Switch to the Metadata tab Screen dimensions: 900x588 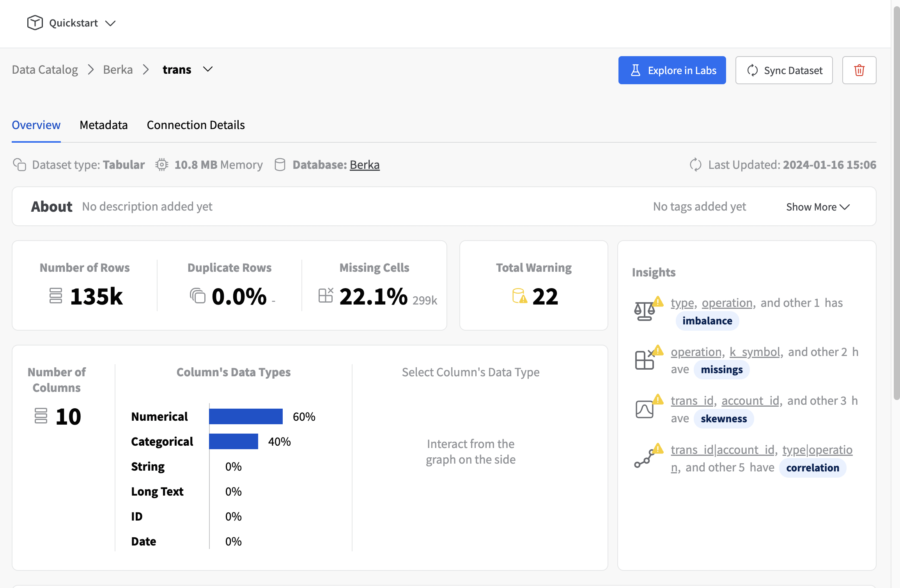[x=104, y=124]
